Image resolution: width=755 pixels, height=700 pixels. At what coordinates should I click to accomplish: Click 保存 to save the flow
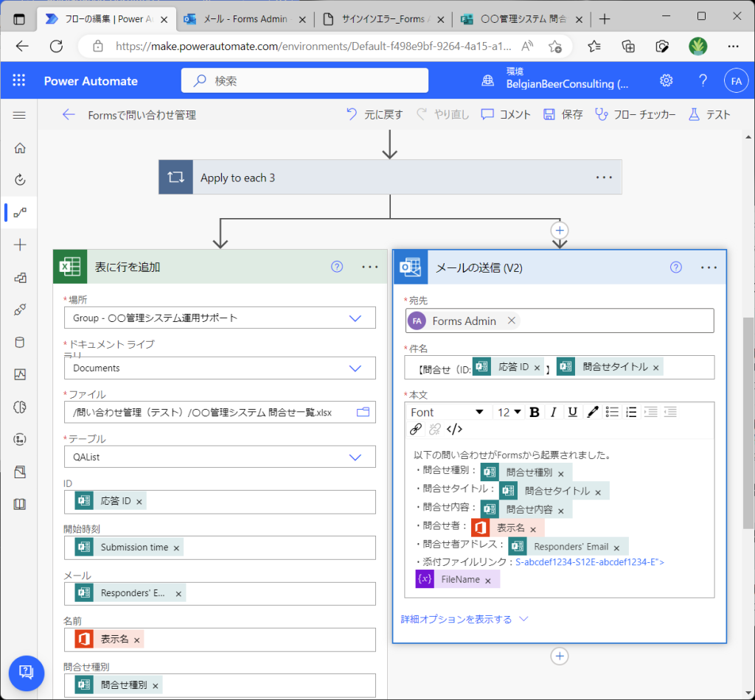pos(563,114)
